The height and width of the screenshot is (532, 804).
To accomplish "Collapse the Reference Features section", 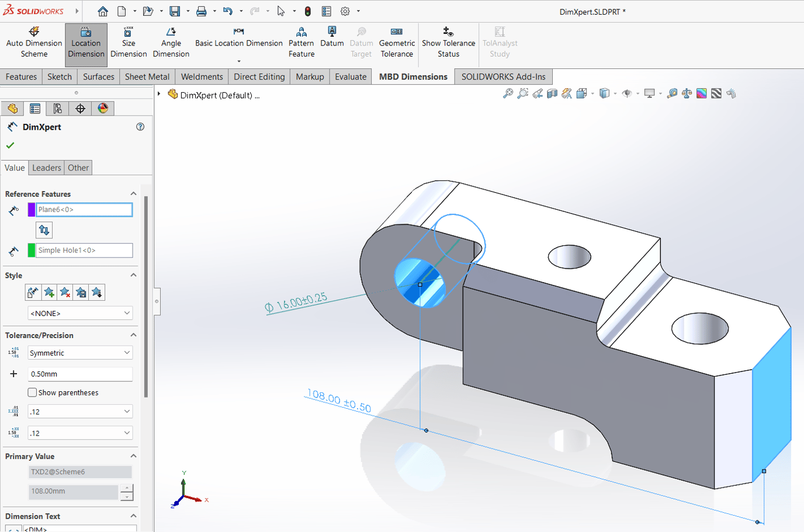I will pyautogui.click(x=133, y=193).
